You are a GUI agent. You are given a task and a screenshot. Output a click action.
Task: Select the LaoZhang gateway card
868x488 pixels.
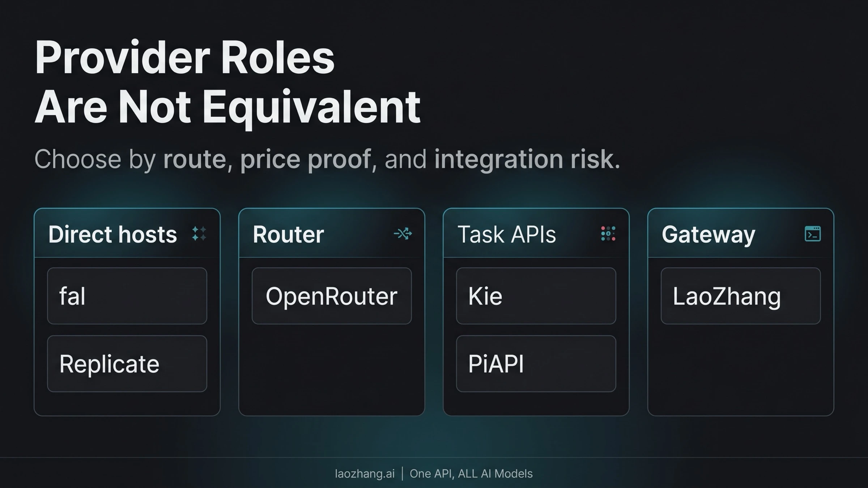point(741,296)
